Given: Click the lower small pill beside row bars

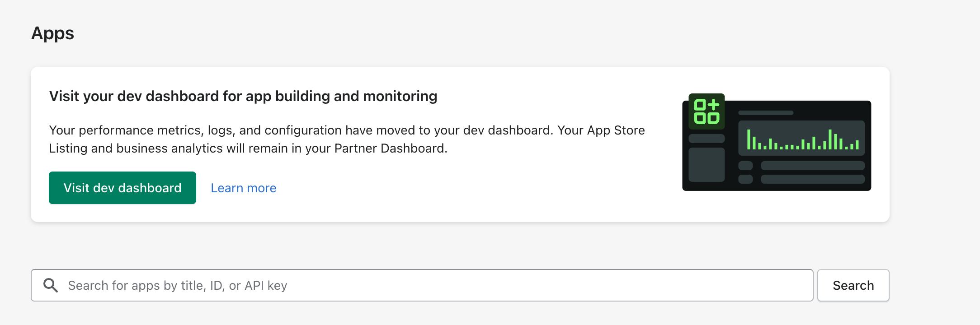Looking at the screenshot, I should tap(745, 179).
